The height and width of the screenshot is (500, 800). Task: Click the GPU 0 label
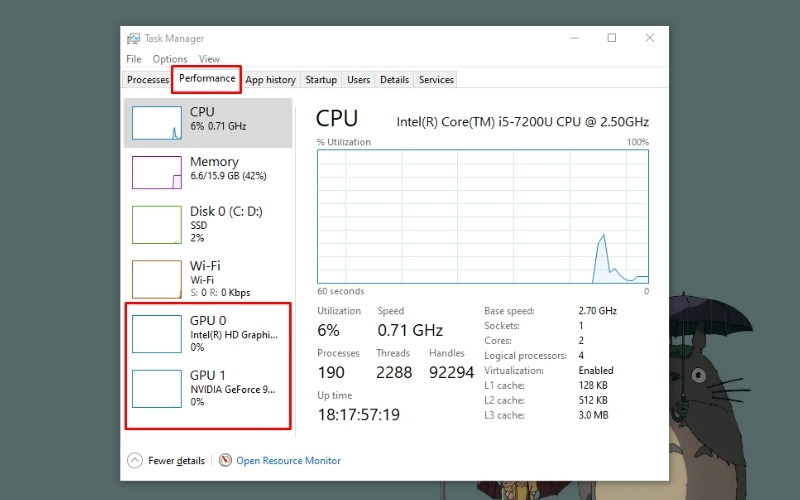[x=208, y=320]
